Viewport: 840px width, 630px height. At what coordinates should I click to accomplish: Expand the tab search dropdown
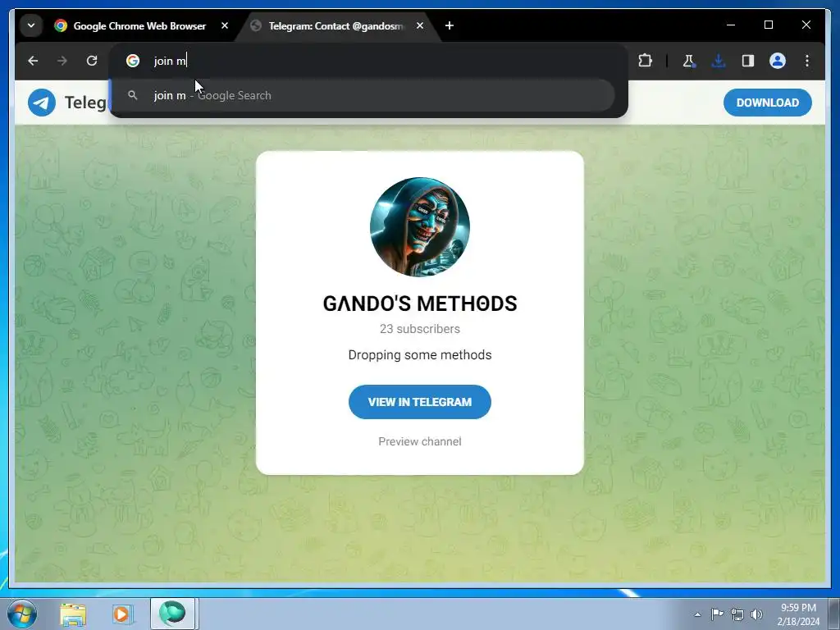click(x=31, y=25)
